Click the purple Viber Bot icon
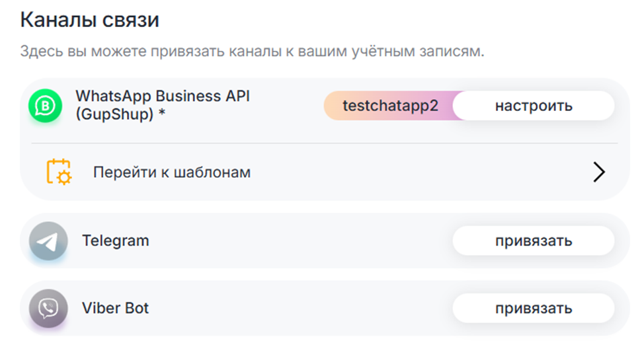This screenshot has width=644, height=341. coord(48,309)
